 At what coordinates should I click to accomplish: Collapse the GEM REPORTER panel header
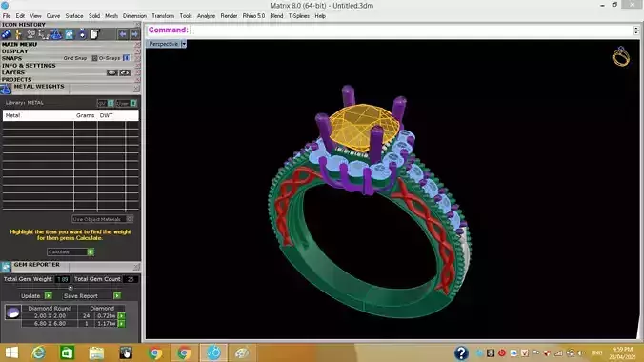tap(136, 267)
